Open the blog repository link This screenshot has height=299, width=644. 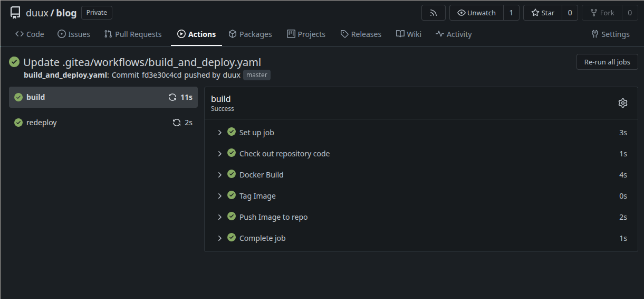point(66,13)
